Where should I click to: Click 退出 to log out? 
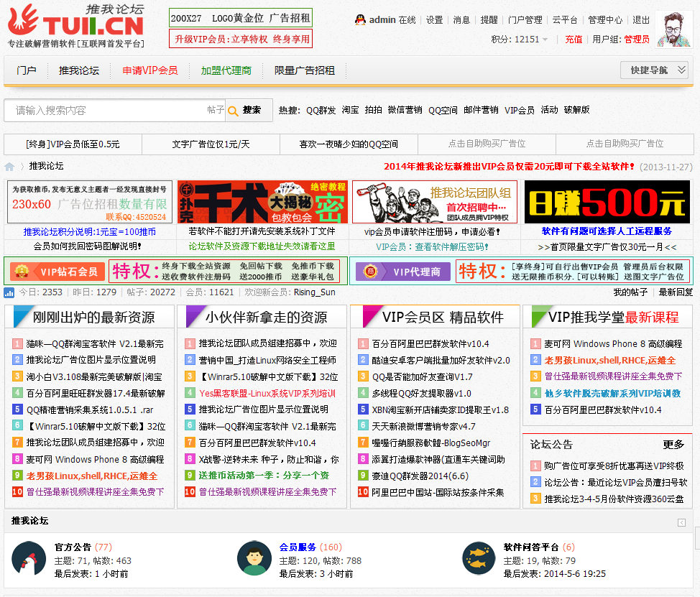[641, 20]
